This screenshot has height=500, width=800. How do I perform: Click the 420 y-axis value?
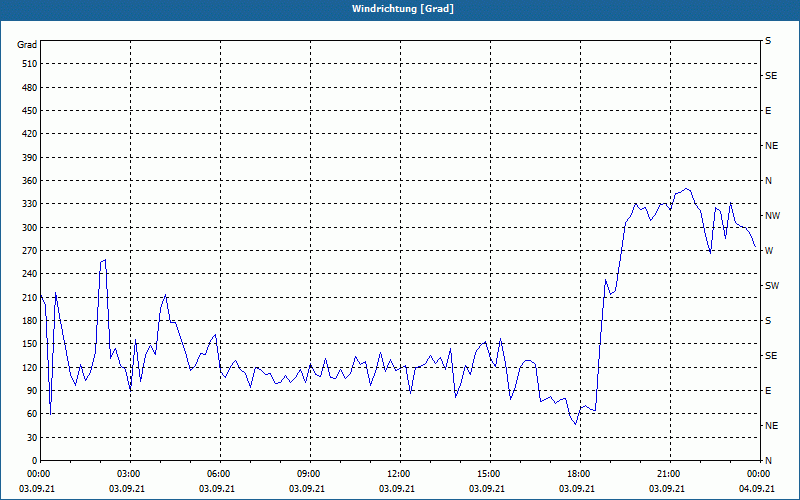[x=30, y=134]
